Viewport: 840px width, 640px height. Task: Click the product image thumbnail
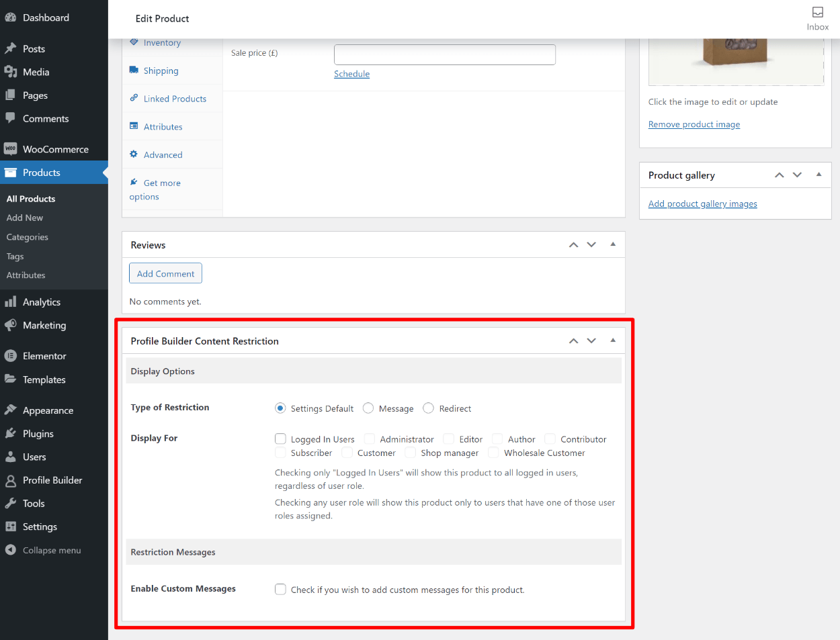(736, 62)
